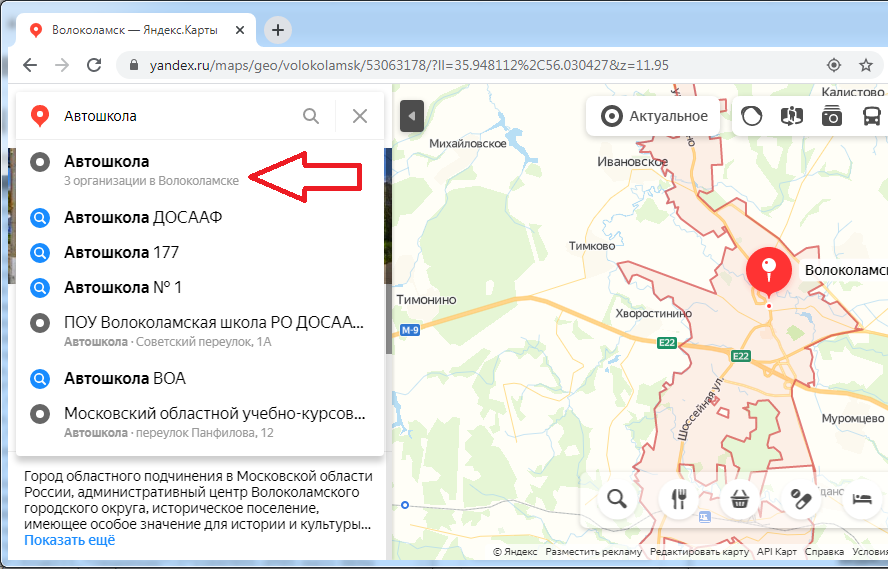This screenshot has width=888, height=569.
Task: Click Тимково label on map
Action: 592,246
